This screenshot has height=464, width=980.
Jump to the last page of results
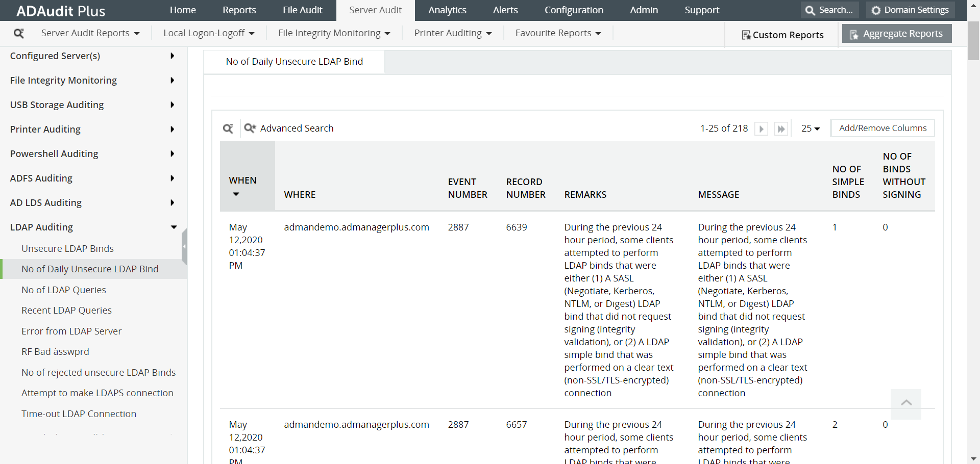(x=781, y=128)
